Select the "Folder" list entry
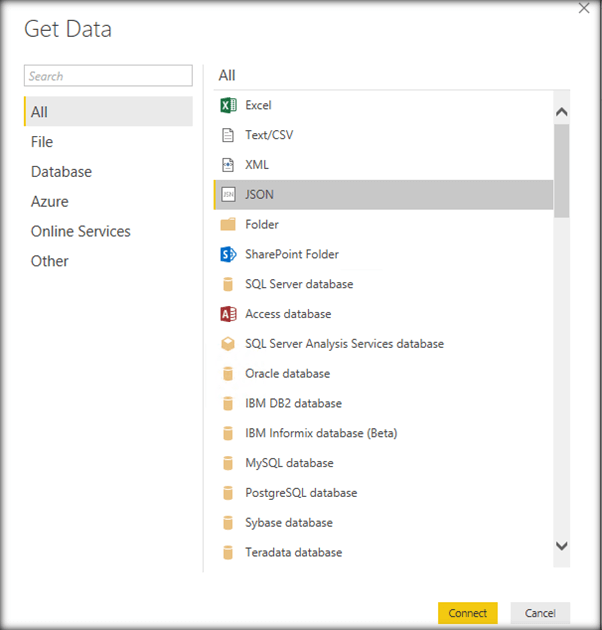Screen dimensions: 602x630 (383, 224)
